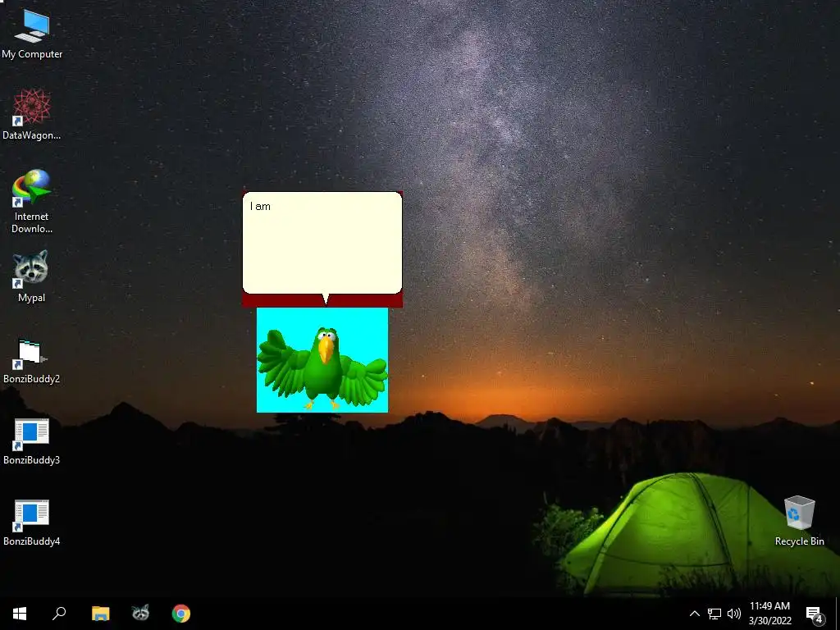Open taskbar search magnifier

59,614
